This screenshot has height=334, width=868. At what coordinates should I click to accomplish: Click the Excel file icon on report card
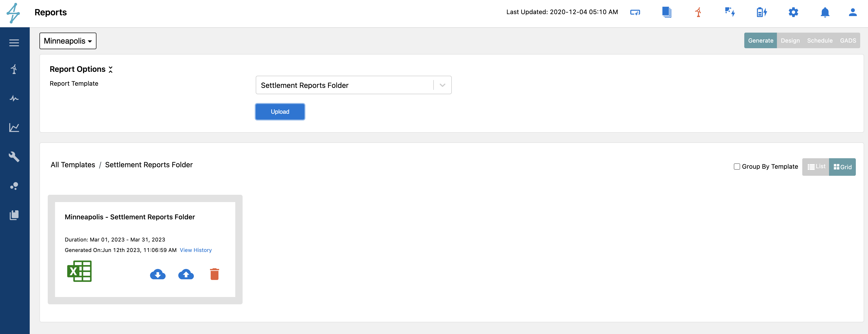click(x=80, y=271)
